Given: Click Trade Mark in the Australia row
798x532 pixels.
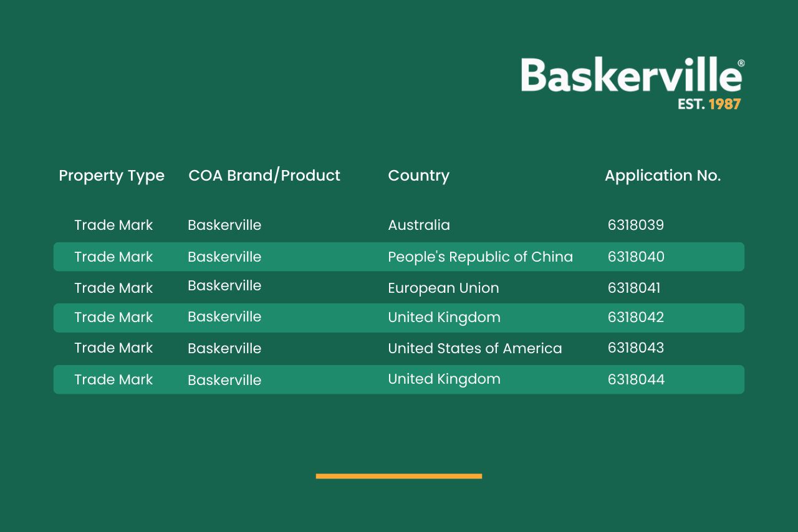Looking at the screenshot, I should click(113, 225).
